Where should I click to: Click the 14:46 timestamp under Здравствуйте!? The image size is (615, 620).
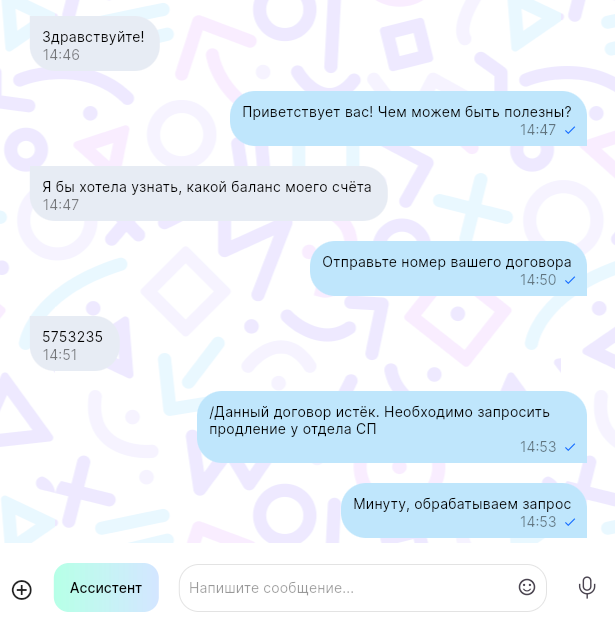pyautogui.click(x=61, y=55)
